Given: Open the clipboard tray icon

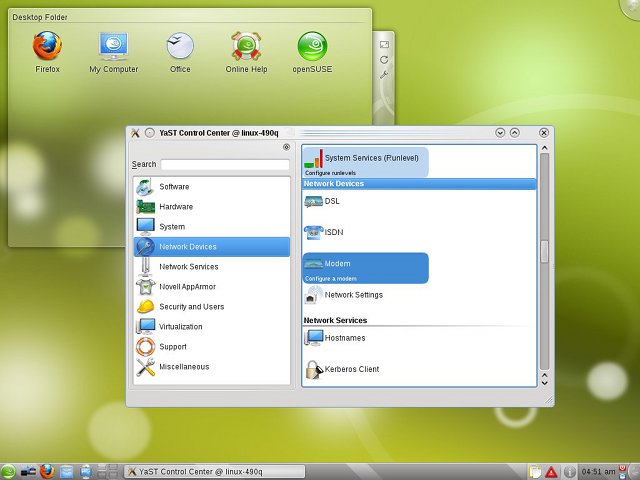Looking at the screenshot, I should [534, 472].
